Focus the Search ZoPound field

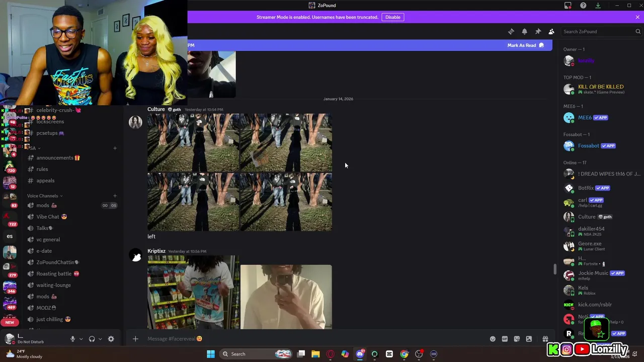click(x=601, y=31)
